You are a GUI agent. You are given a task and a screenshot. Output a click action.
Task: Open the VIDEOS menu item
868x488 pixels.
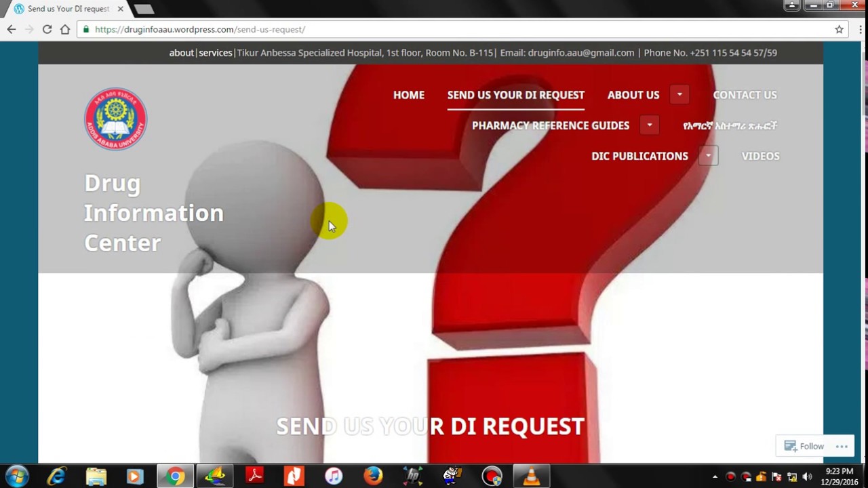point(760,156)
